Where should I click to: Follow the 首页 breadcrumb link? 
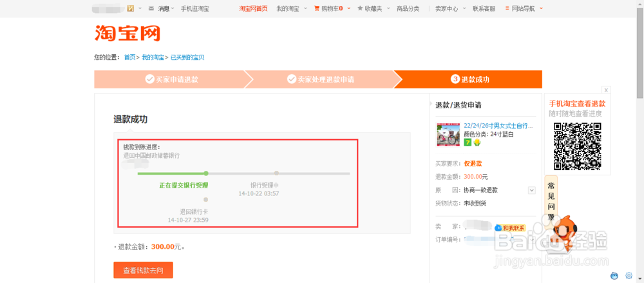[130, 57]
